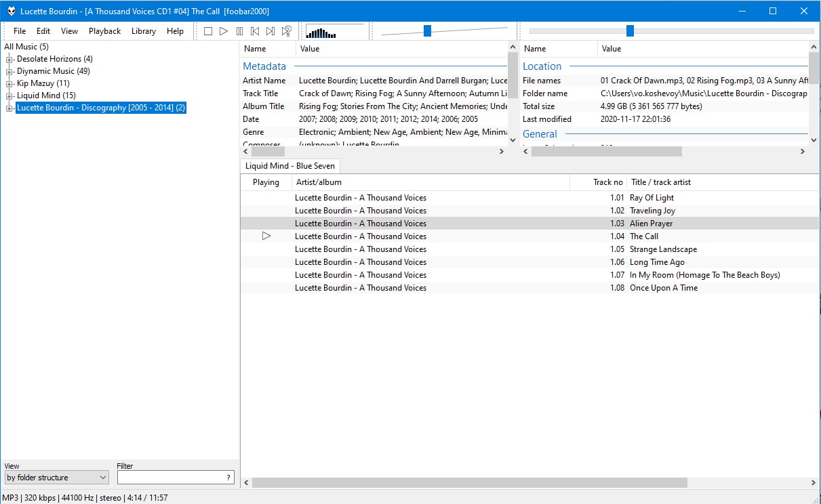Viewport: 821px width, 504px height.
Task: Click the Total size value 4.99 GB
Action: click(x=652, y=106)
